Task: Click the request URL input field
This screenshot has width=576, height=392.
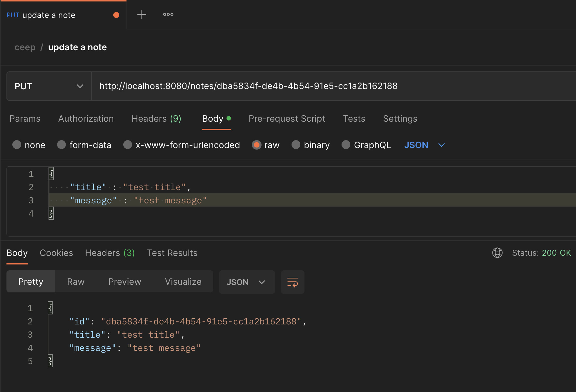Action: click(x=334, y=86)
